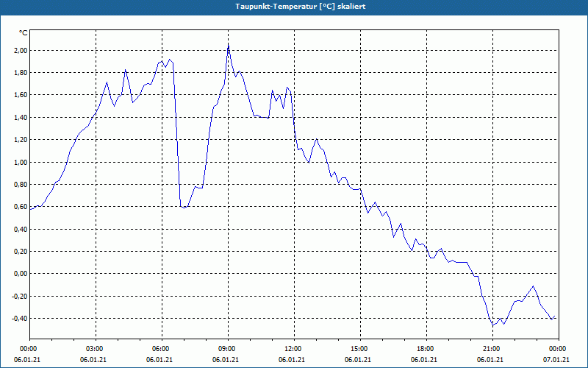Click the 00:00 time label above 07.01.21
Screen dimensions: 588x368
tap(559, 349)
